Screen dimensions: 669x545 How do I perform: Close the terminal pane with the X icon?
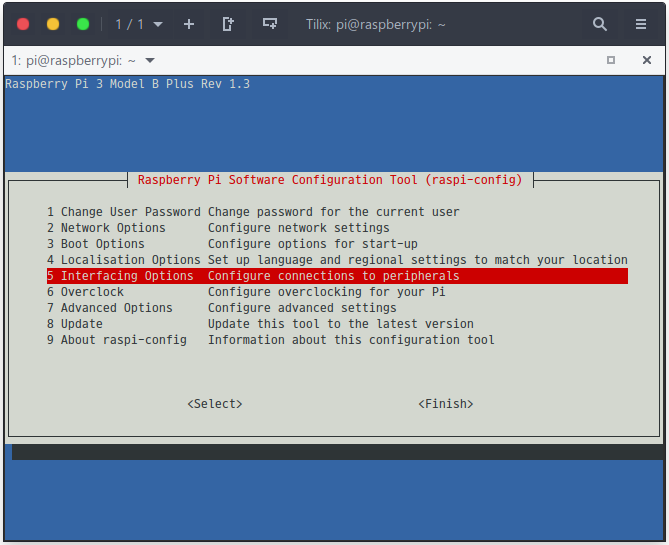coord(646,60)
